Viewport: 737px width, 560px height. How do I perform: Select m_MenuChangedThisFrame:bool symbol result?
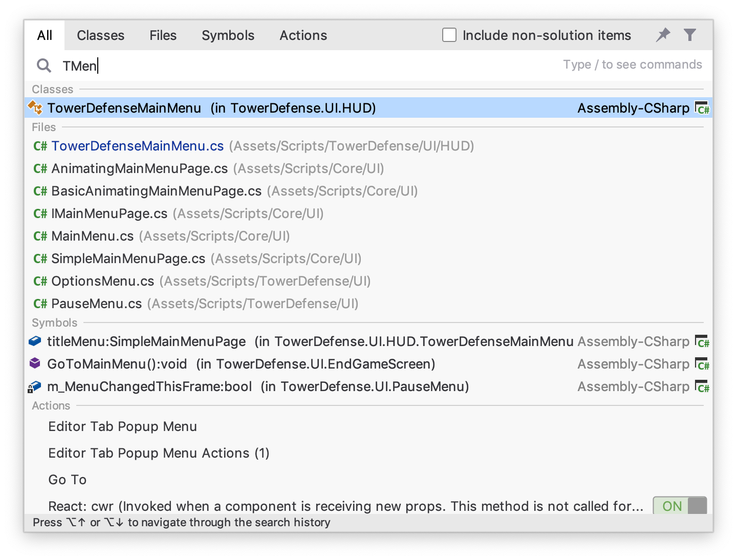tap(368, 386)
